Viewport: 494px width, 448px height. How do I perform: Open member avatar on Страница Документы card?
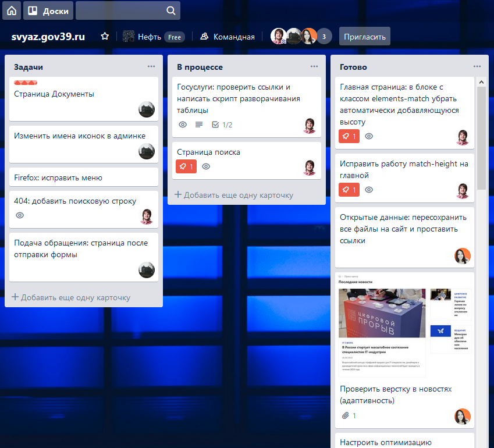click(x=147, y=109)
